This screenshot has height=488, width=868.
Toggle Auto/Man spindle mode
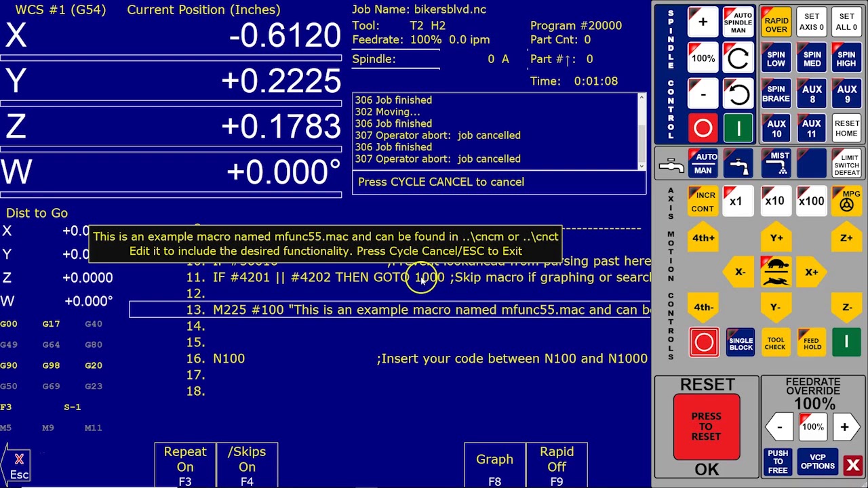click(738, 22)
